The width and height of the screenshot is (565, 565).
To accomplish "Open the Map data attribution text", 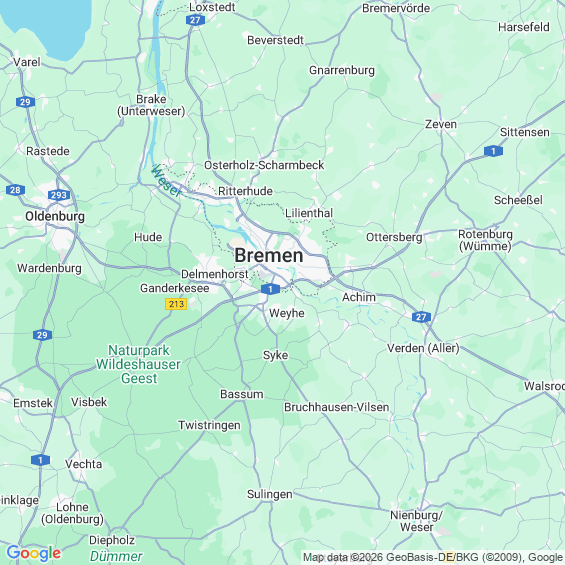I will click(433, 557).
